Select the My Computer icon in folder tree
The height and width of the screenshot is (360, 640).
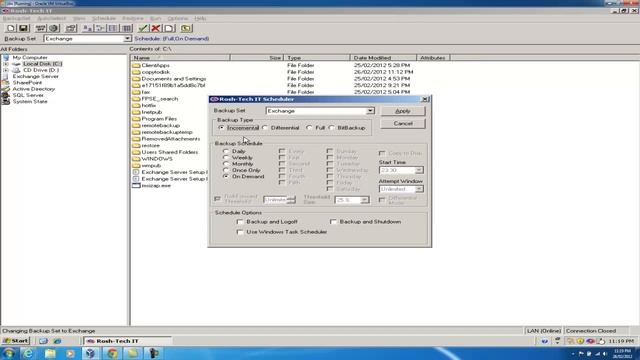[x=6, y=58]
